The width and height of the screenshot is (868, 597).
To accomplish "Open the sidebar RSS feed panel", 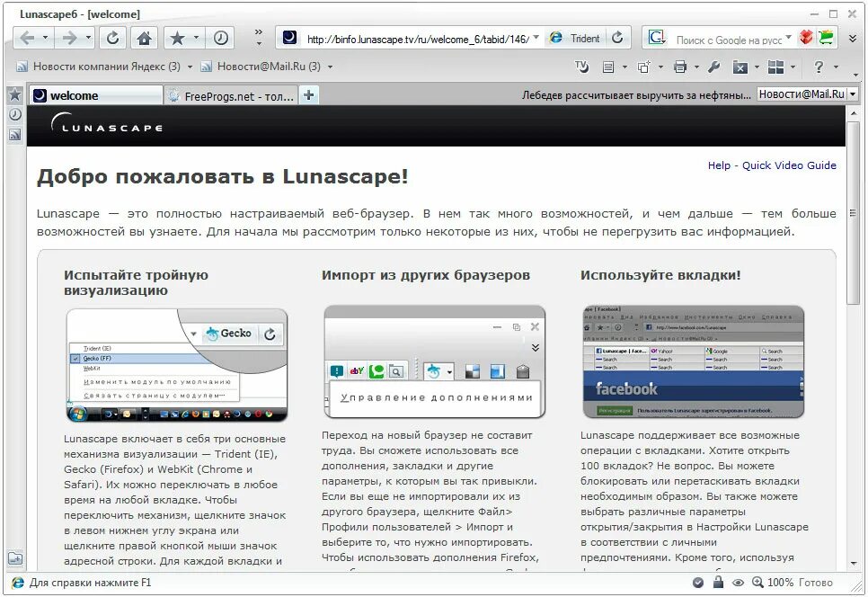I will (15, 134).
